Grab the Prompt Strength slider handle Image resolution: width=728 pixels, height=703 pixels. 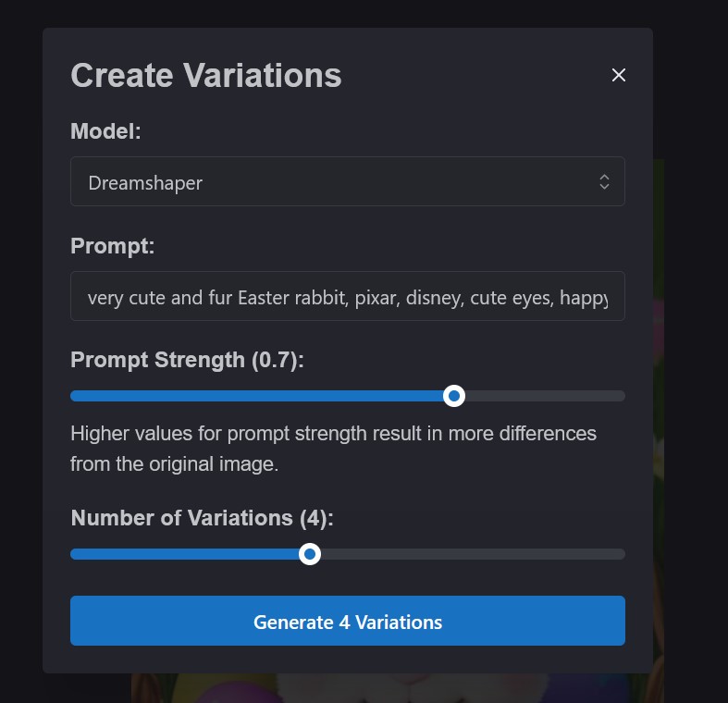point(453,396)
